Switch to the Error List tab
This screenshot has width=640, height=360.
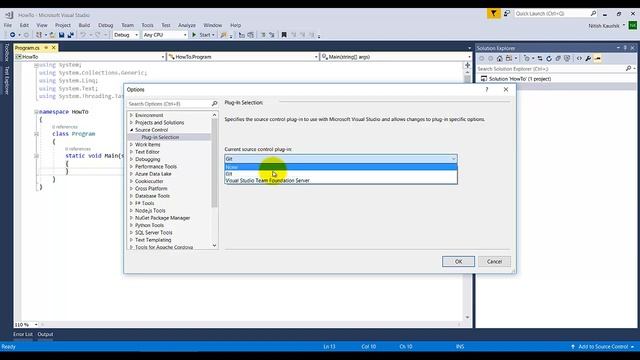(23, 334)
